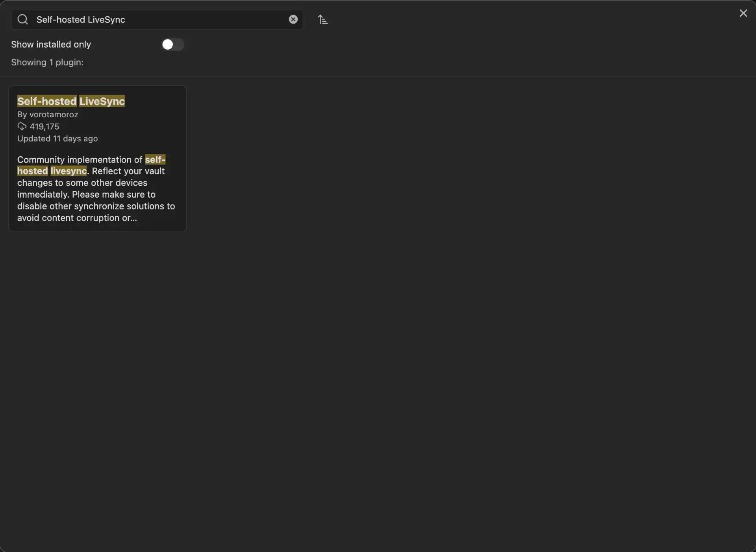Click the 419,175 downloads number
The width and height of the screenshot is (756, 552).
44,126
